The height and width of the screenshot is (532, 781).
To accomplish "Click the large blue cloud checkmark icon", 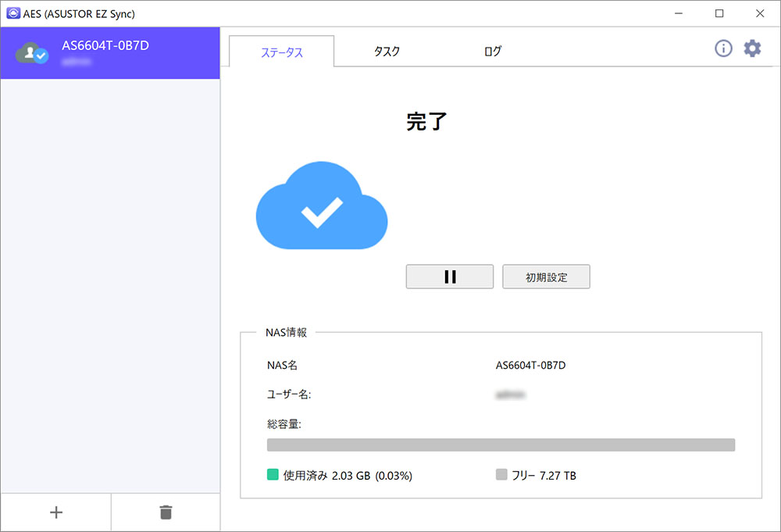I will click(x=322, y=205).
